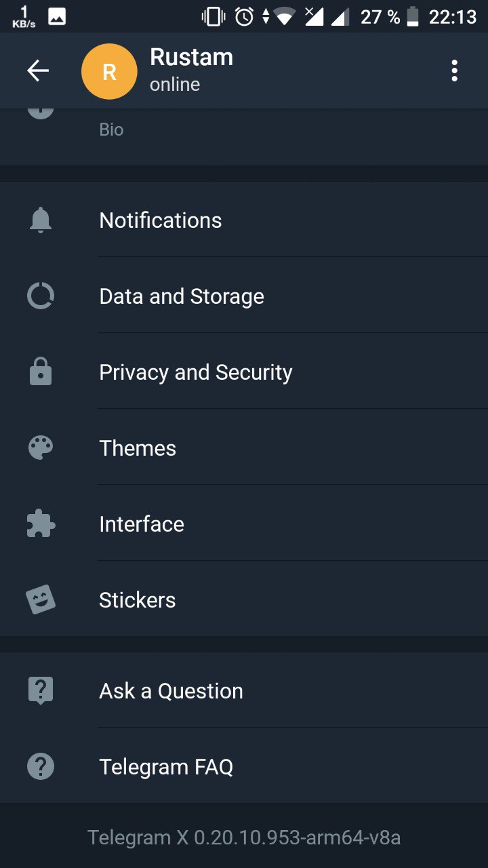The width and height of the screenshot is (488, 868).
Task: Tap the Ask a Question link
Action: tap(171, 691)
